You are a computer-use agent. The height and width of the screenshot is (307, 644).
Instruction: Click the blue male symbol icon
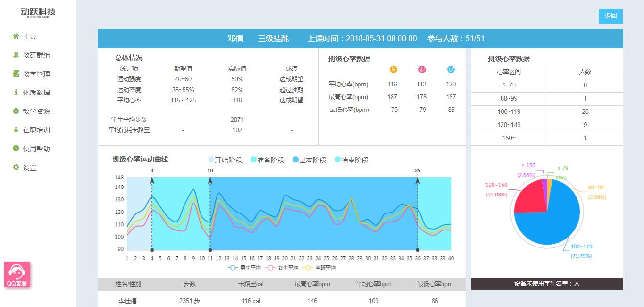point(451,70)
